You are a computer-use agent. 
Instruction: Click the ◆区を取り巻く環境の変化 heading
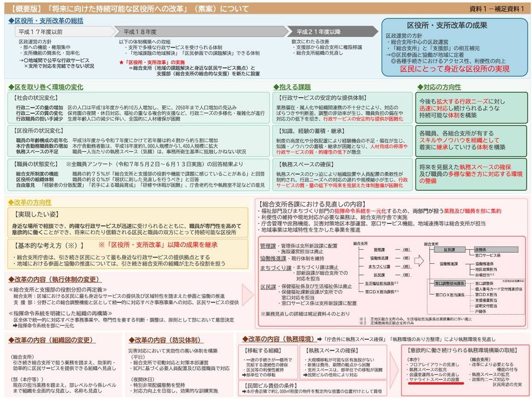pos(46,87)
